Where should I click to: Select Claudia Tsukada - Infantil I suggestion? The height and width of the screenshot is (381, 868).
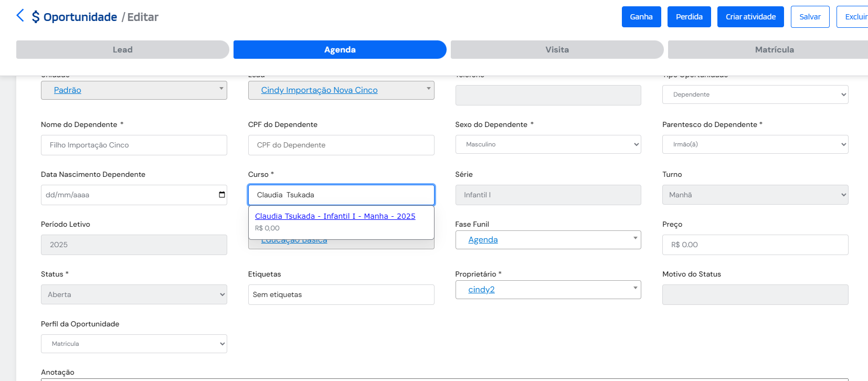[335, 216]
